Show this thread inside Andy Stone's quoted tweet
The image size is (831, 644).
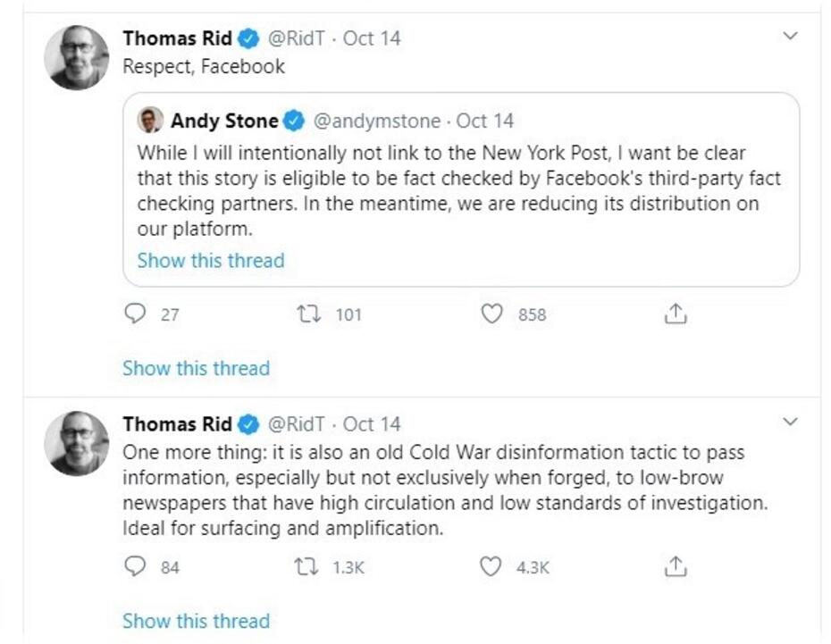tap(211, 261)
